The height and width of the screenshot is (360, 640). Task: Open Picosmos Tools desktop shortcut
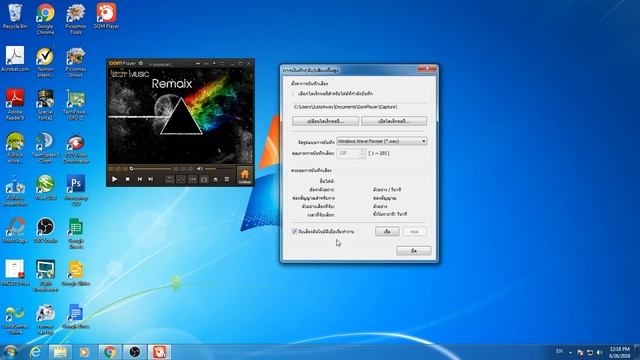click(x=76, y=19)
